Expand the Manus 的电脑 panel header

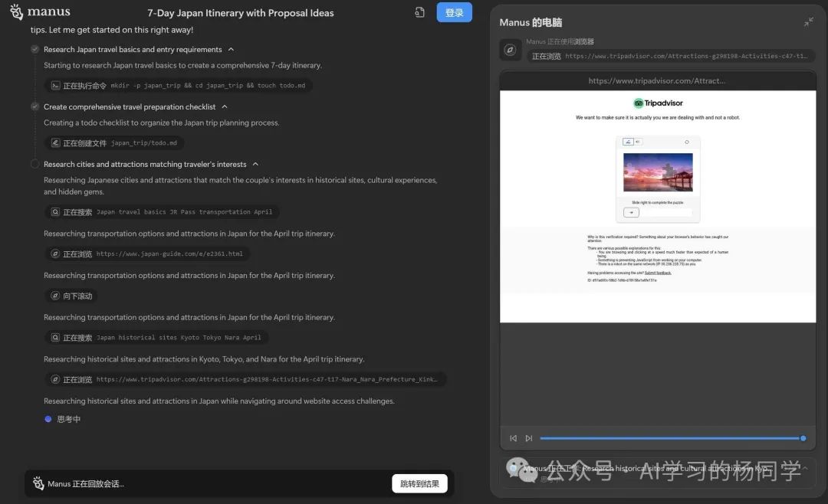coord(809,22)
